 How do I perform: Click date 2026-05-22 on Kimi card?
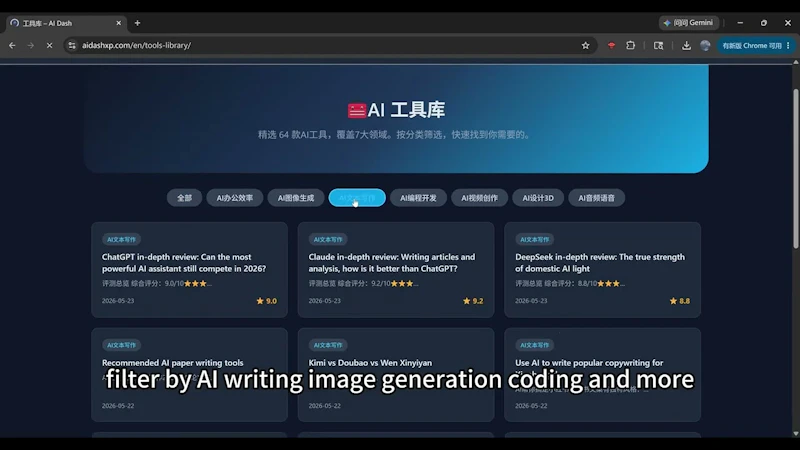click(x=324, y=406)
